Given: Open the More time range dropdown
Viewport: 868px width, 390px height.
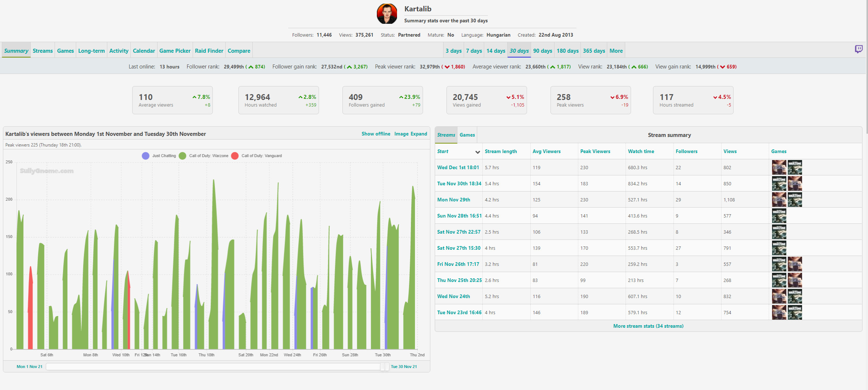Looking at the screenshot, I should click(x=616, y=51).
